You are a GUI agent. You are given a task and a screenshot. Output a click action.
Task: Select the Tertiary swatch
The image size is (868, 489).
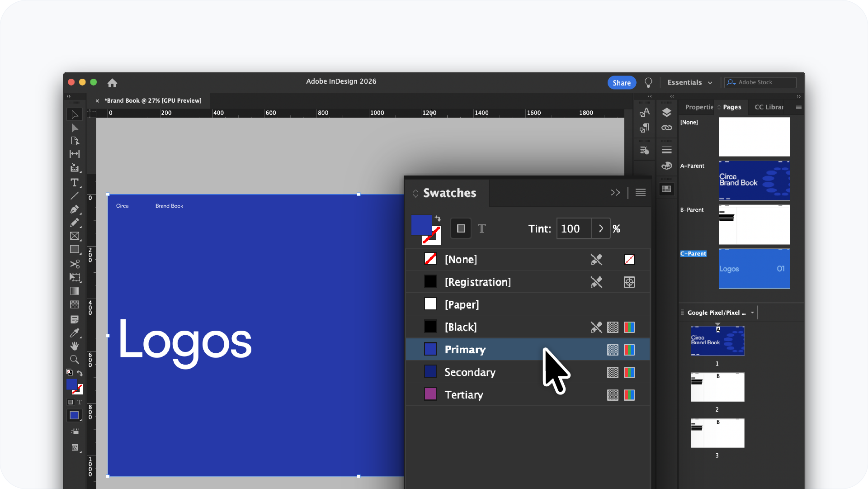528,395
